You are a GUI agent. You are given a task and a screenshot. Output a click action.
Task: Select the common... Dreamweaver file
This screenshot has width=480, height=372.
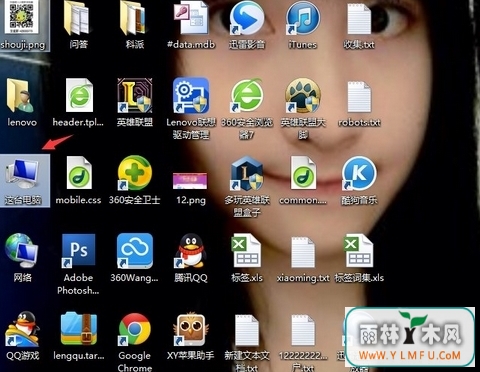tap(303, 173)
